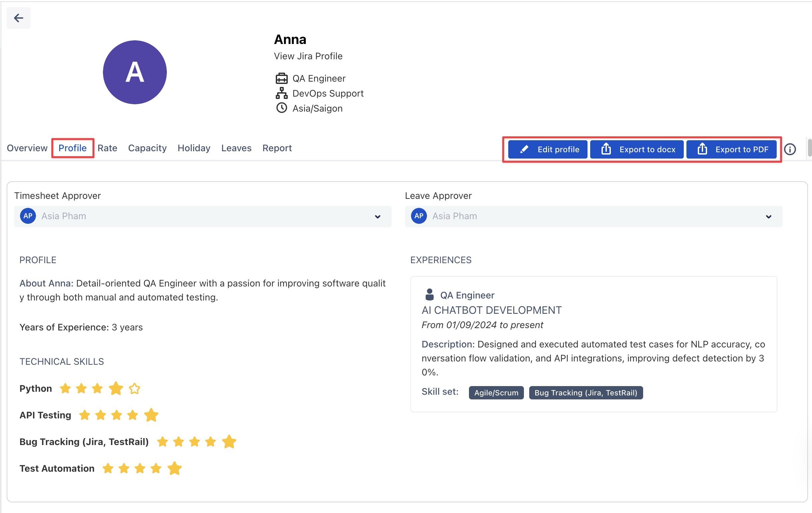Expand the Leave Approver dropdown arrow
The image size is (812, 513).
click(768, 217)
